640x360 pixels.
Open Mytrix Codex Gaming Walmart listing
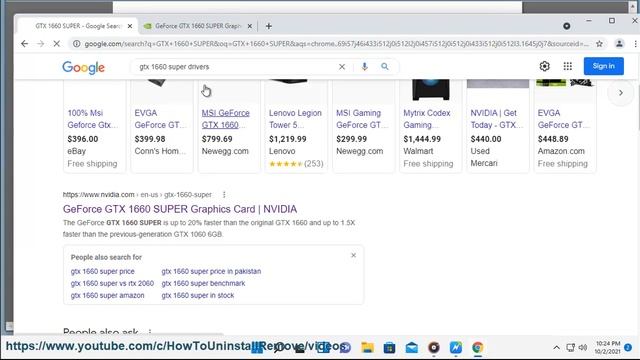click(427, 119)
